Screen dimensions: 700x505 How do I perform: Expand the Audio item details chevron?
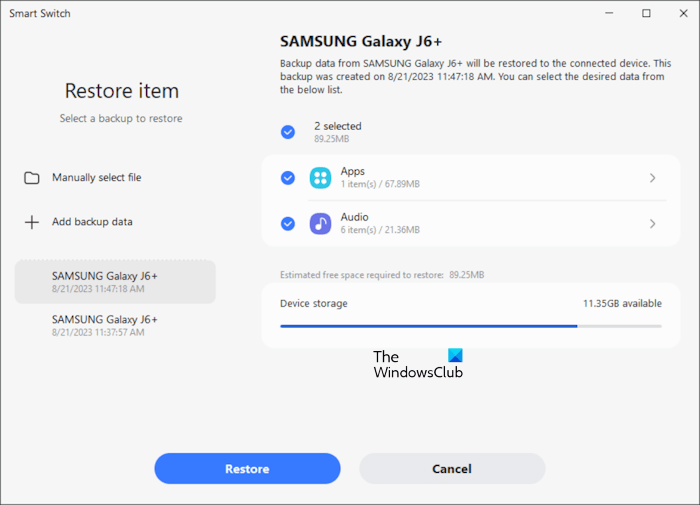[x=652, y=223]
